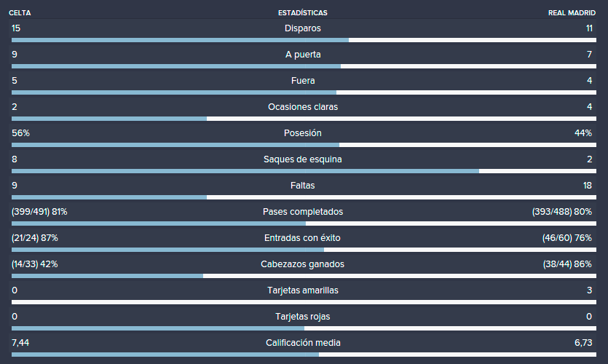Click the Disparos stat label

302,28
